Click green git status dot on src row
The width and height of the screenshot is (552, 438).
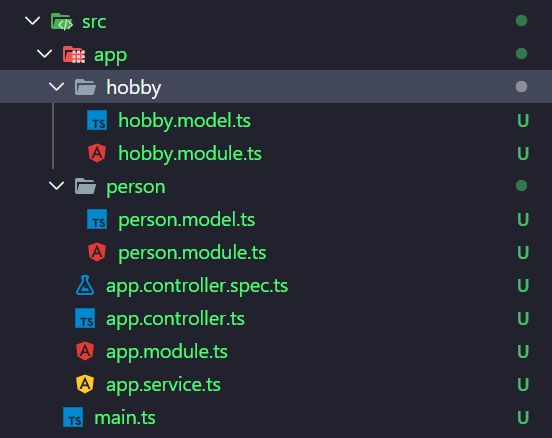pyautogui.click(x=521, y=20)
